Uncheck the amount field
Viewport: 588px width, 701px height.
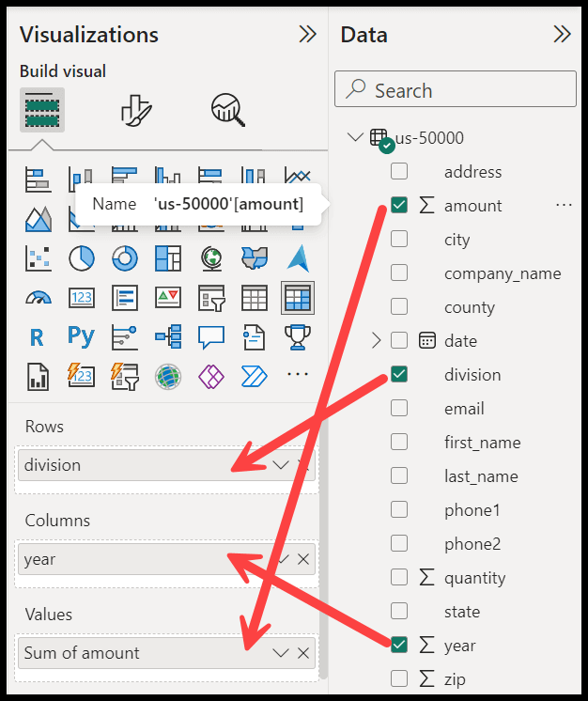pyautogui.click(x=399, y=205)
